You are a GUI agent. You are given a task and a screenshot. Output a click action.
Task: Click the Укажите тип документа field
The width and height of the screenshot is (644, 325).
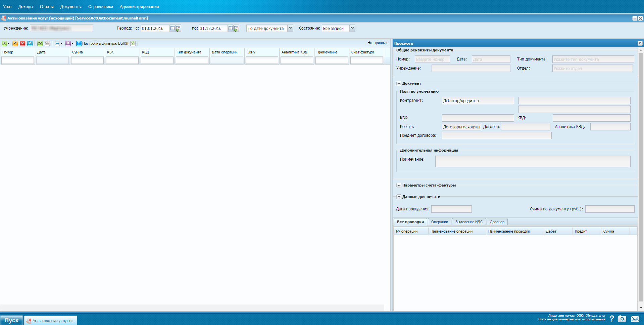pos(593,59)
